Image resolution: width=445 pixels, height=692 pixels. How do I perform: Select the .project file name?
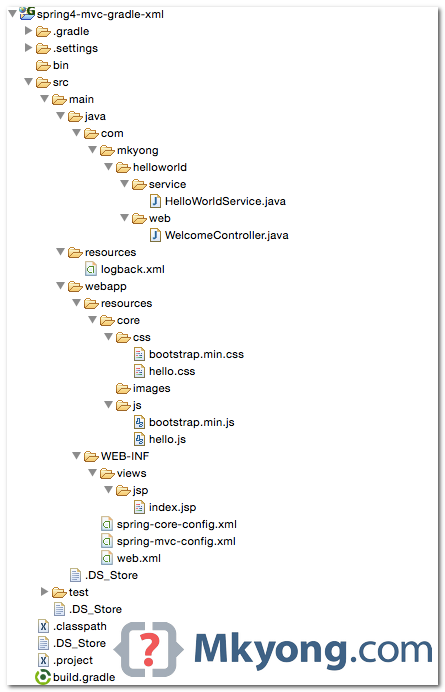73,660
